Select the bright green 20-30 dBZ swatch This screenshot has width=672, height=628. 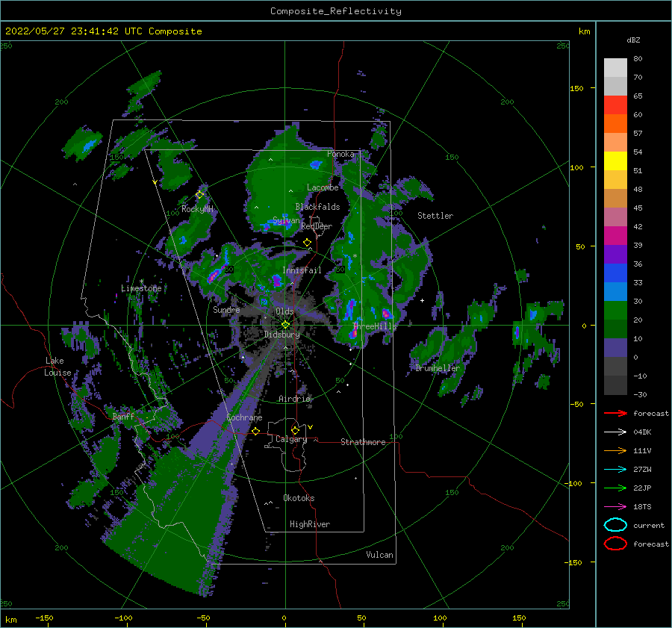(x=615, y=311)
